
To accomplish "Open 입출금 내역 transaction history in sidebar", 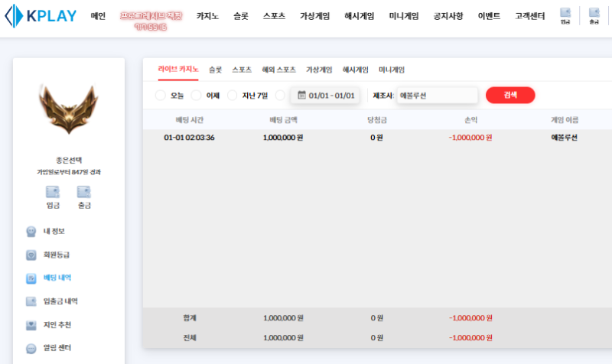I will point(60,301).
